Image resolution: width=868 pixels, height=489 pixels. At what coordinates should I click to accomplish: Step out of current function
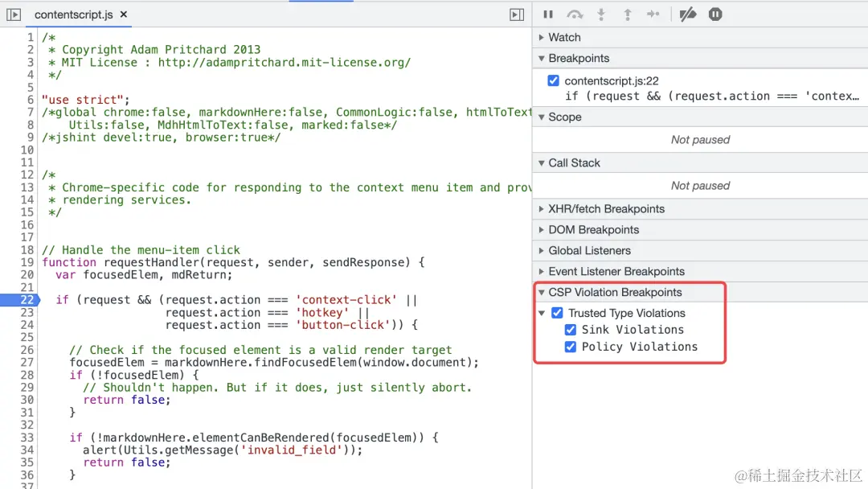627,14
